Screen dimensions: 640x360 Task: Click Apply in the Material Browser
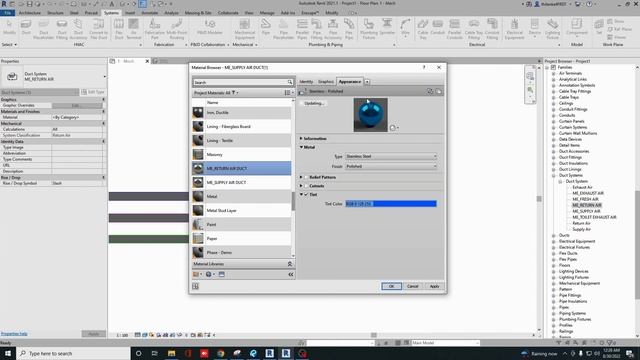click(x=434, y=286)
